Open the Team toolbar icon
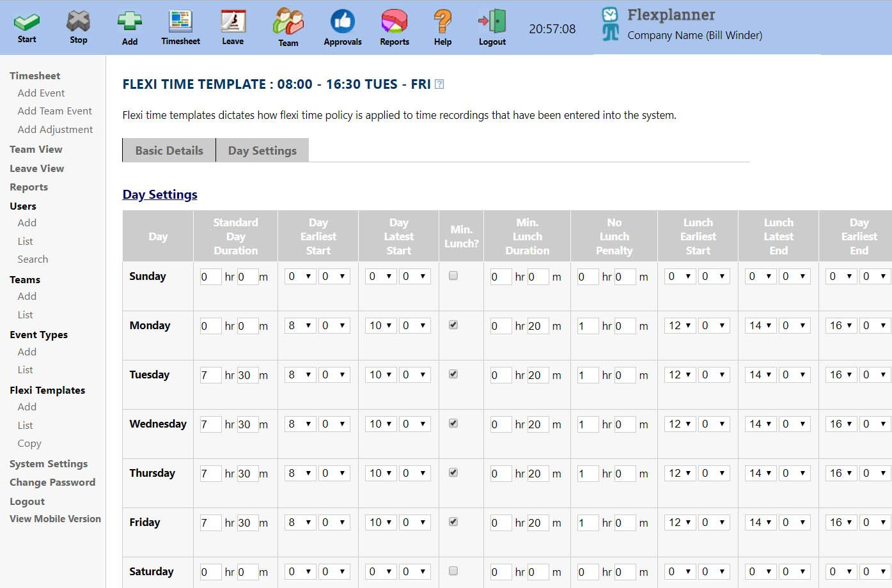This screenshot has width=892, height=588. tap(288, 22)
